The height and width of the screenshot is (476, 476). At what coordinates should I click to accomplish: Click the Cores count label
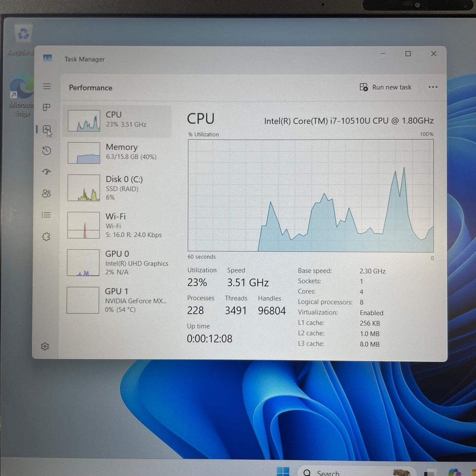click(307, 292)
